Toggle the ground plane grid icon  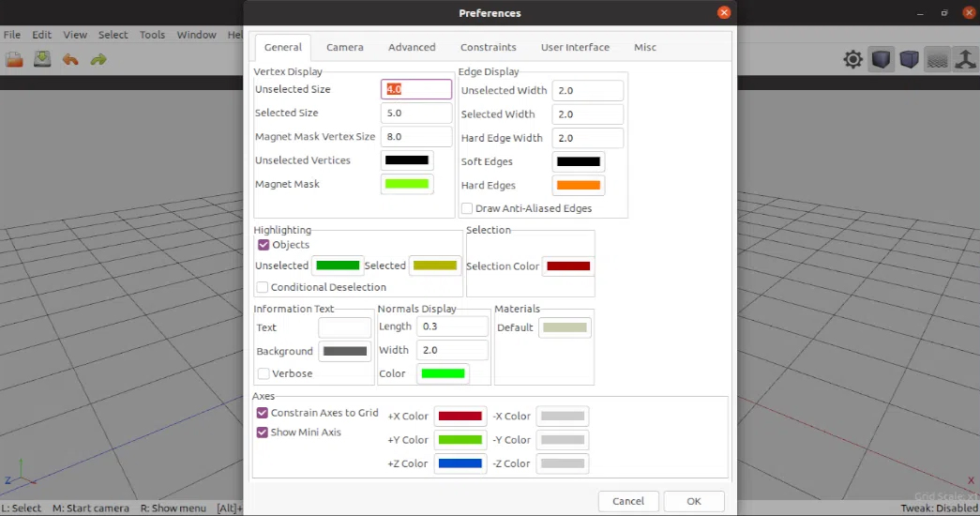[937, 60]
